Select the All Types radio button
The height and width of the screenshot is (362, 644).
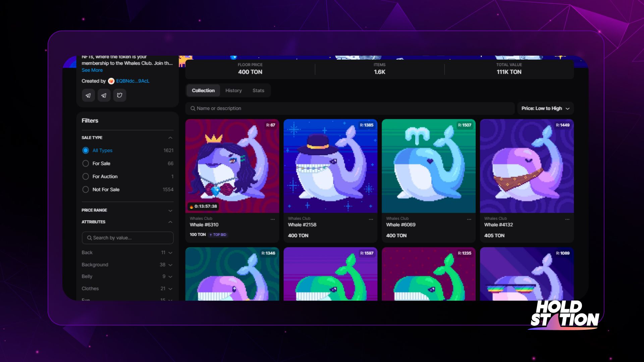pos(86,150)
